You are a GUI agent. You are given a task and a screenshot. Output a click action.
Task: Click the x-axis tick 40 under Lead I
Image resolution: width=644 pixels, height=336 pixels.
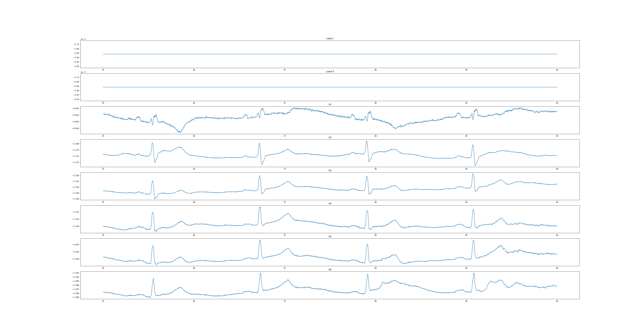557,70
